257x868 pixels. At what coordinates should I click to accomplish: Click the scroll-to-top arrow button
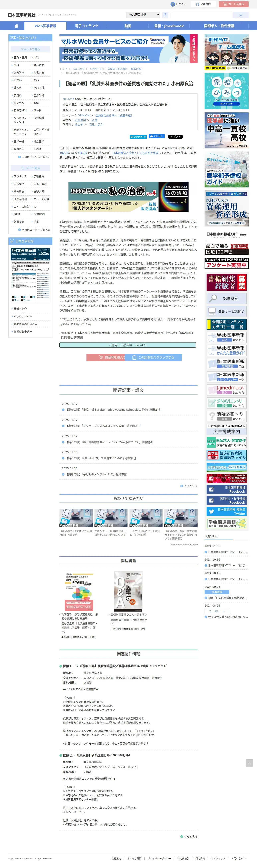coord(249,763)
